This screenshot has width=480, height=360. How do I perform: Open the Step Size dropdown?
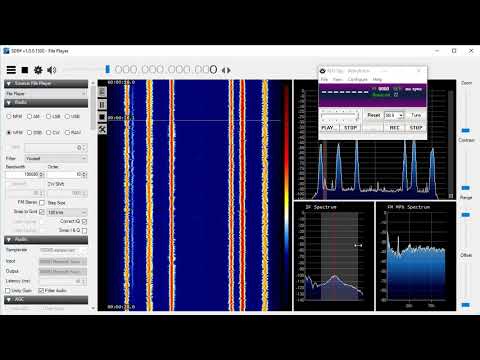[x=67, y=212]
